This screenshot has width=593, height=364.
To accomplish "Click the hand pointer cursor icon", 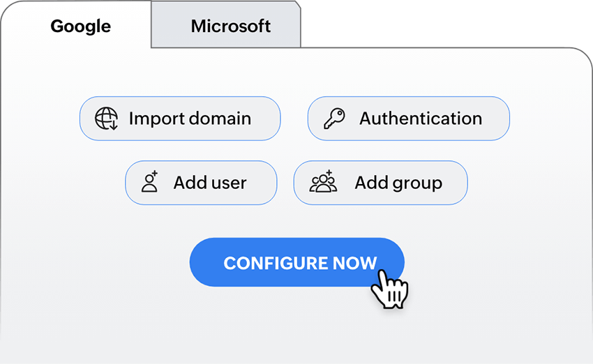I will coord(389,288).
